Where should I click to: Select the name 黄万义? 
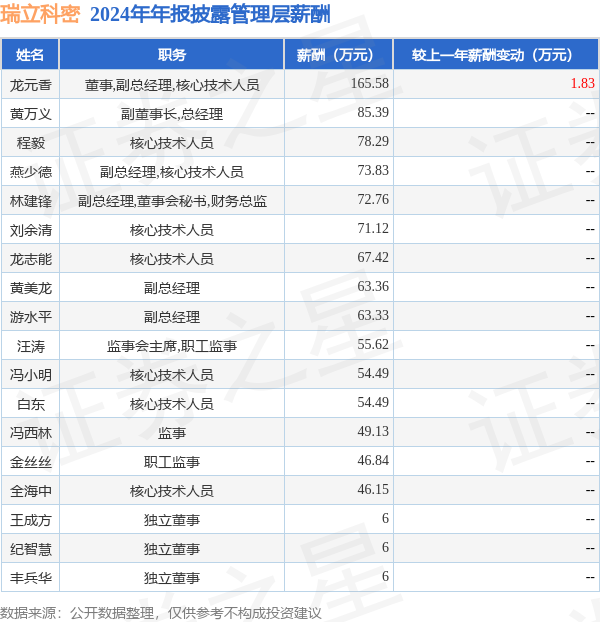[x=31, y=114]
